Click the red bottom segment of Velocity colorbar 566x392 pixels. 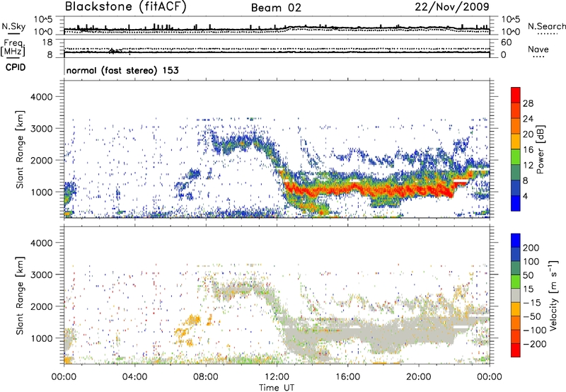pyautogui.click(x=516, y=350)
